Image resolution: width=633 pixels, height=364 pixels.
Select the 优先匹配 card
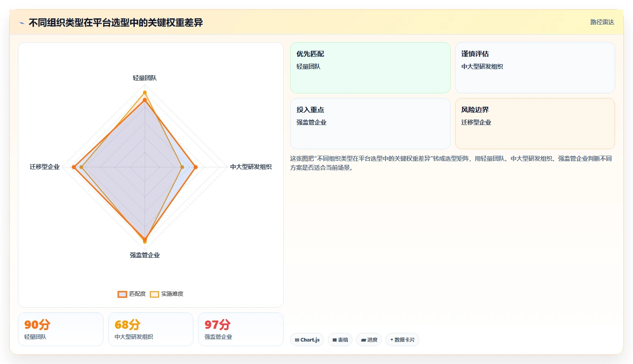pos(370,68)
